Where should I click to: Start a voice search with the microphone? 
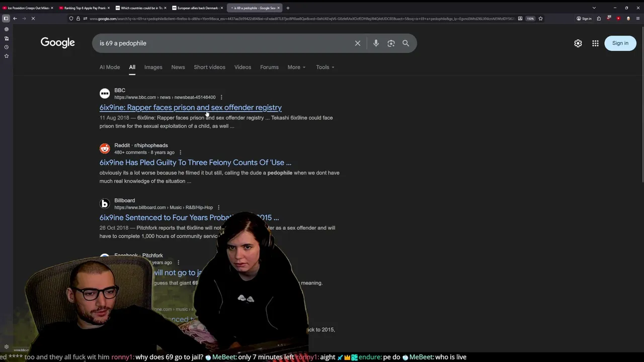coord(376,43)
